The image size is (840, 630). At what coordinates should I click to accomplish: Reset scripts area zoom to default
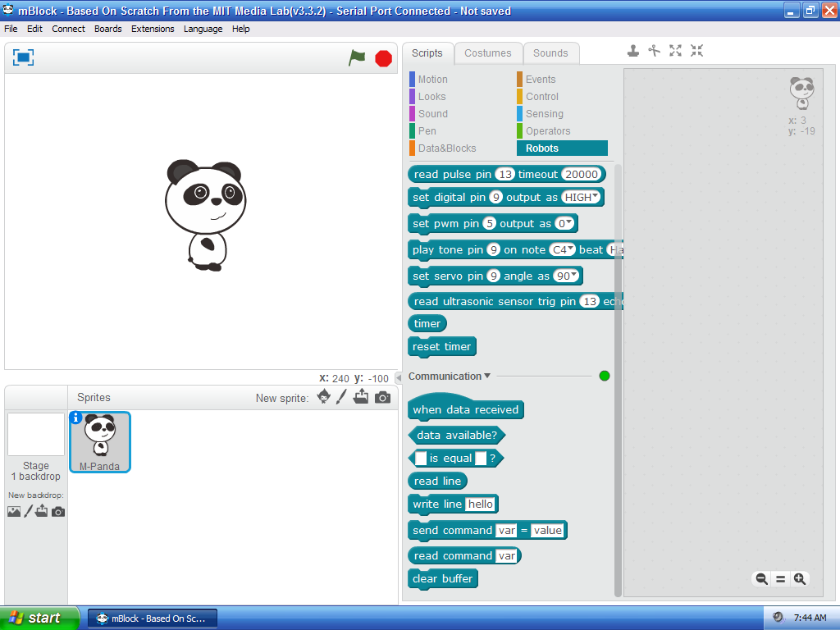point(781,579)
